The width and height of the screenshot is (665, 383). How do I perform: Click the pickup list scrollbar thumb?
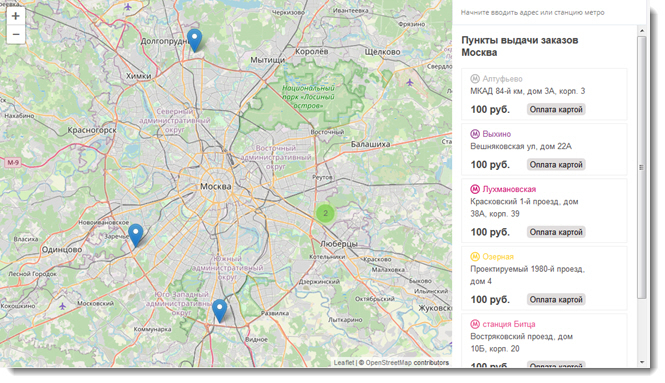(x=642, y=167)
